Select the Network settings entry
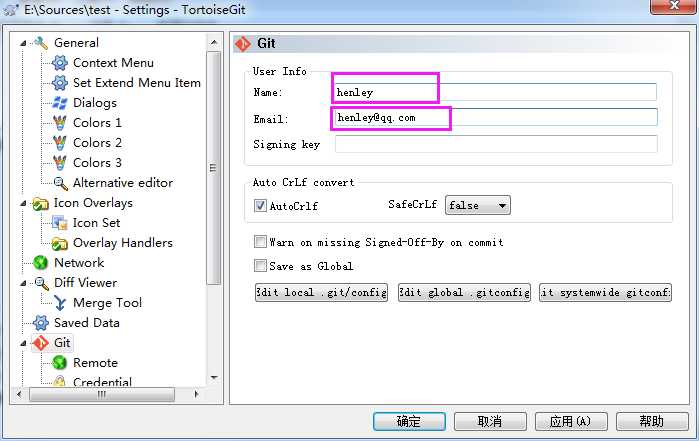 click(79, 263)
